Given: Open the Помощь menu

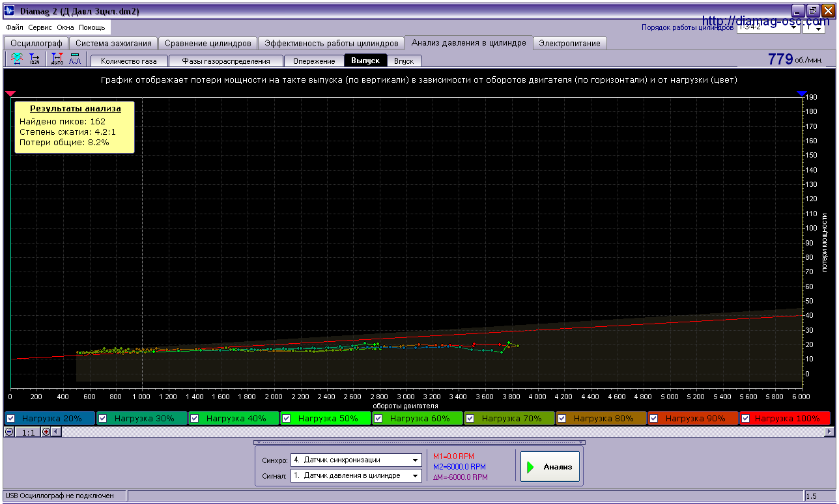Looking at the screenshot, I should pyautogui.click(x=92, y=28).
